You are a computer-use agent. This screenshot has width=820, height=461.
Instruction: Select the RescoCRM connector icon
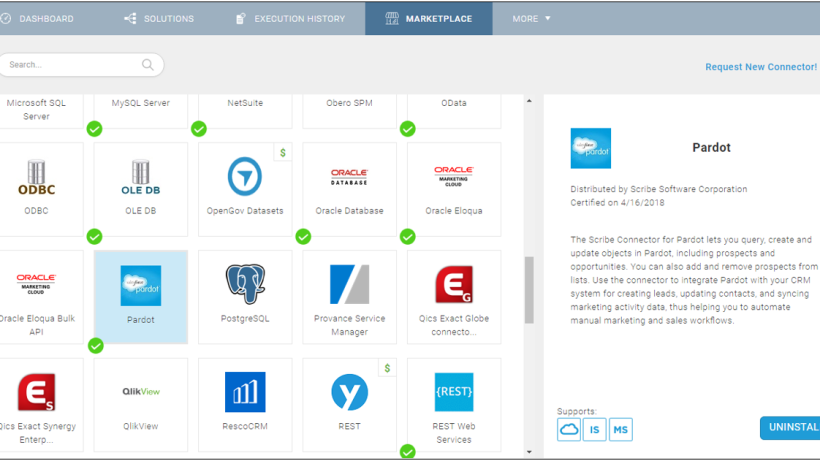245,392
